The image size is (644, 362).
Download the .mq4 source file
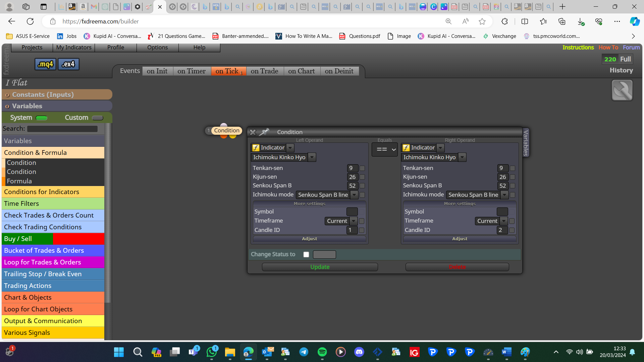(x=45, y=64)
